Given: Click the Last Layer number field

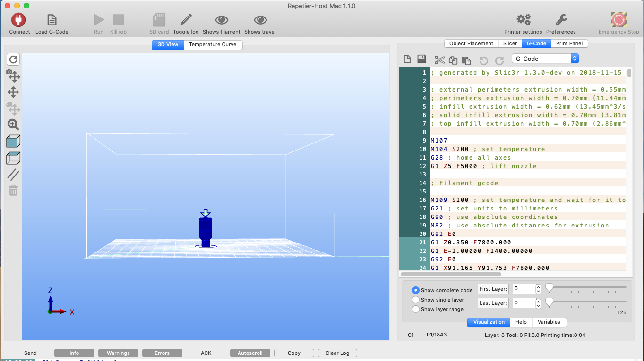Looking at the screenshot, I should pyautogui.click(x=524, y=303).
